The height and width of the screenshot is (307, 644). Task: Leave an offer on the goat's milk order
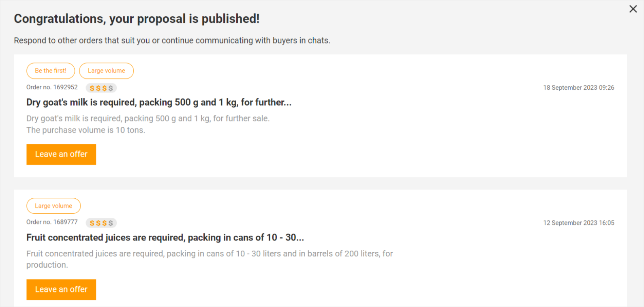61,154
